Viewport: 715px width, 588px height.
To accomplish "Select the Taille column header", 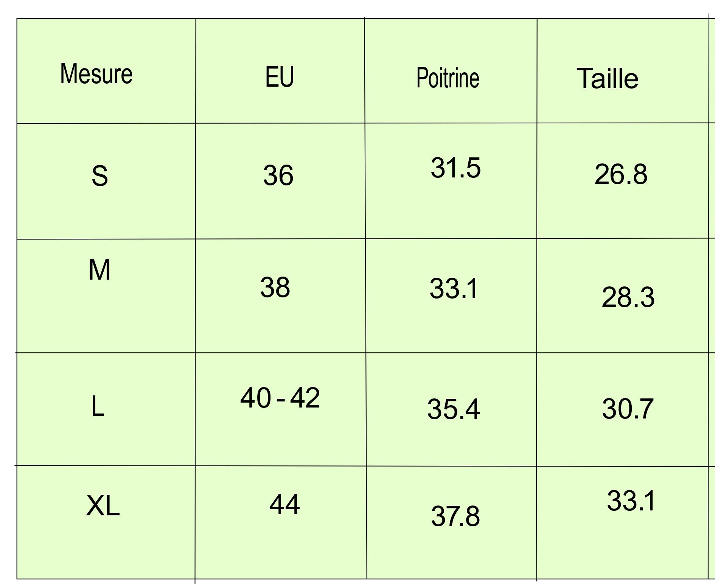I will click(x=607, y=79).
